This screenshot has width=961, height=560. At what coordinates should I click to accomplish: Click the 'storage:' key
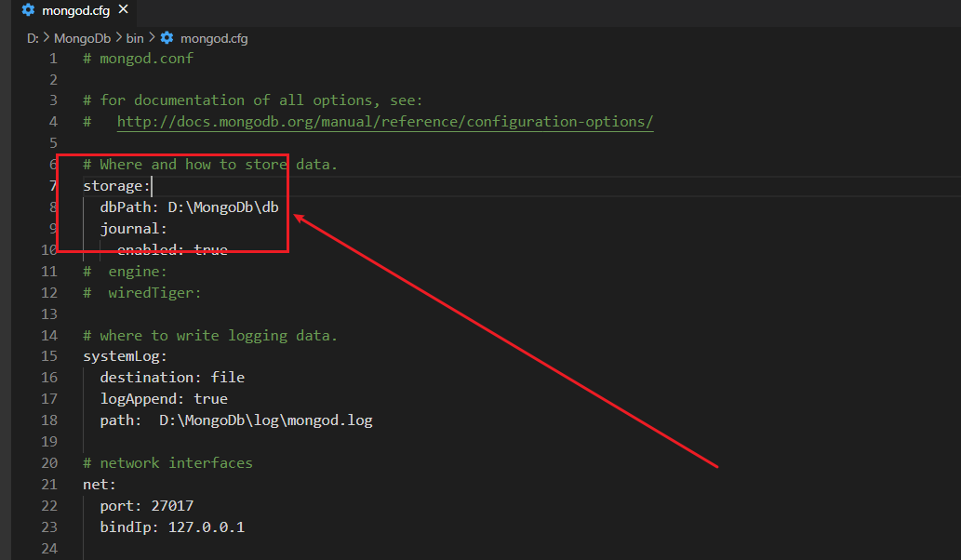pyautogui.click(x=116, y=186)
